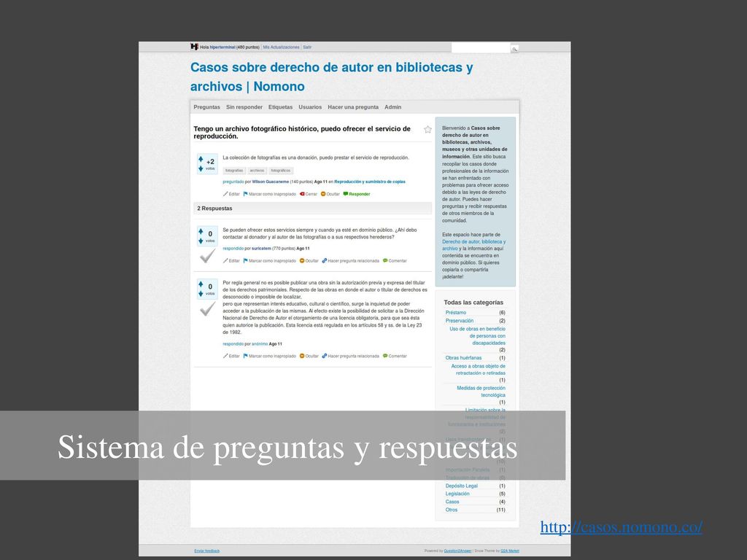Click the archivos tag

coord(257,171)
